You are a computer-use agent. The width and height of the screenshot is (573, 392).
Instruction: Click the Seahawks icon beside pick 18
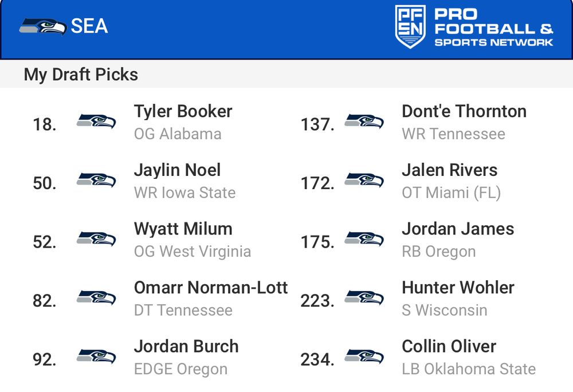96,121
